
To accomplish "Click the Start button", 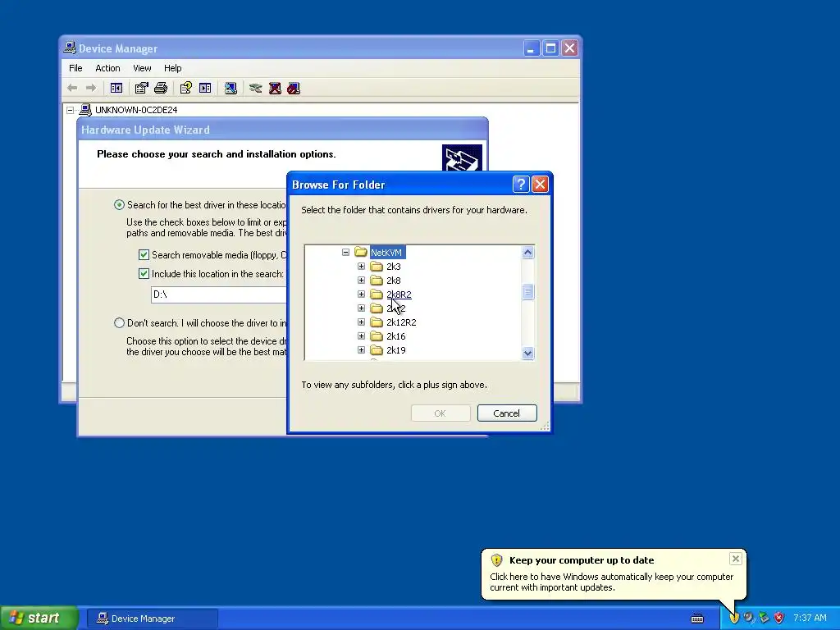I will 39,619.
